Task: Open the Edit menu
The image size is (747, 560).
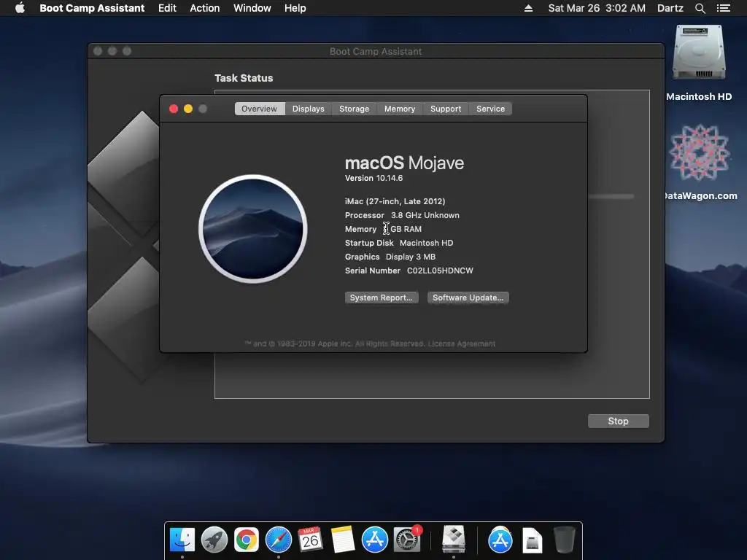Action: [x=167, y=8]
